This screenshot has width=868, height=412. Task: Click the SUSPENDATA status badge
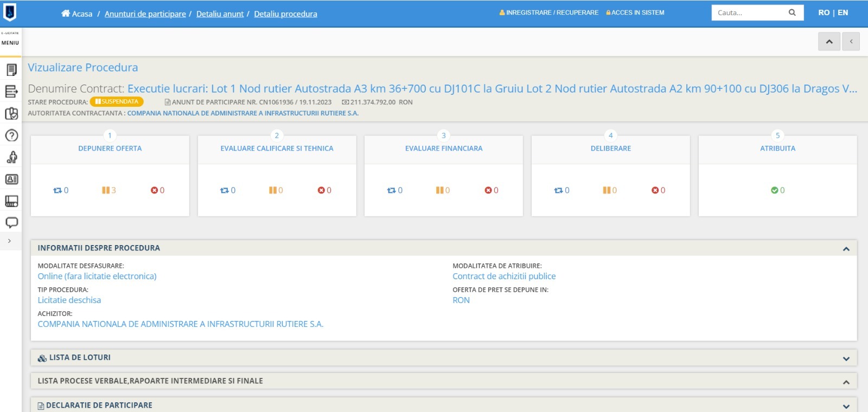click(117, 101)
